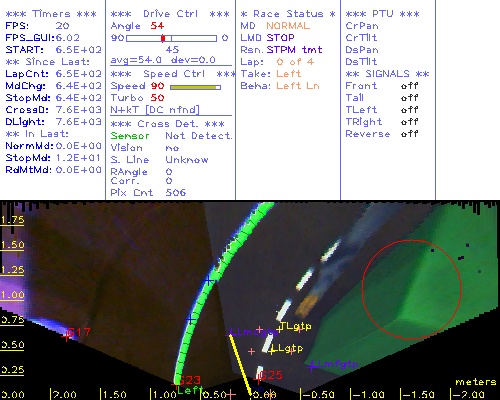Click the Angle slider red indicator
This screenshot has width=500, height=400.
(163, 38)
